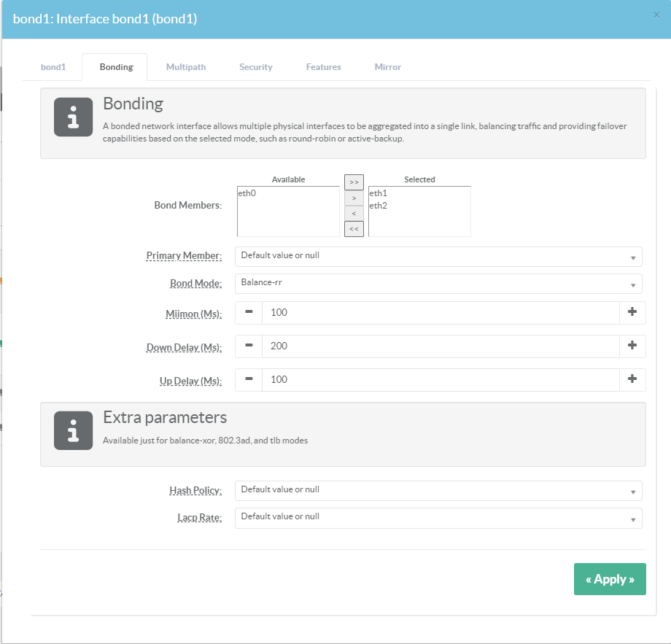671x644 pixels.
Task: Move all interfaces to Selected (>>)
Action: [354, 182]
